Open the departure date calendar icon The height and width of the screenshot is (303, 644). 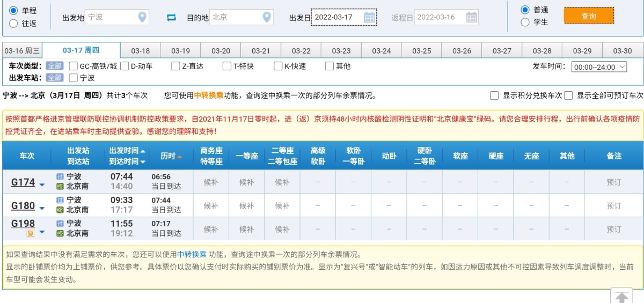pyautogui.click(x=369, y=17)
